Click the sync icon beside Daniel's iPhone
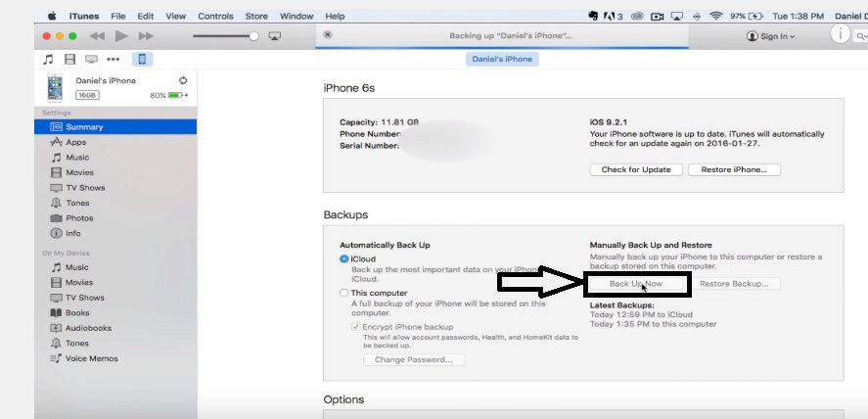Viewport: 868px width, 419px height. 183,80
